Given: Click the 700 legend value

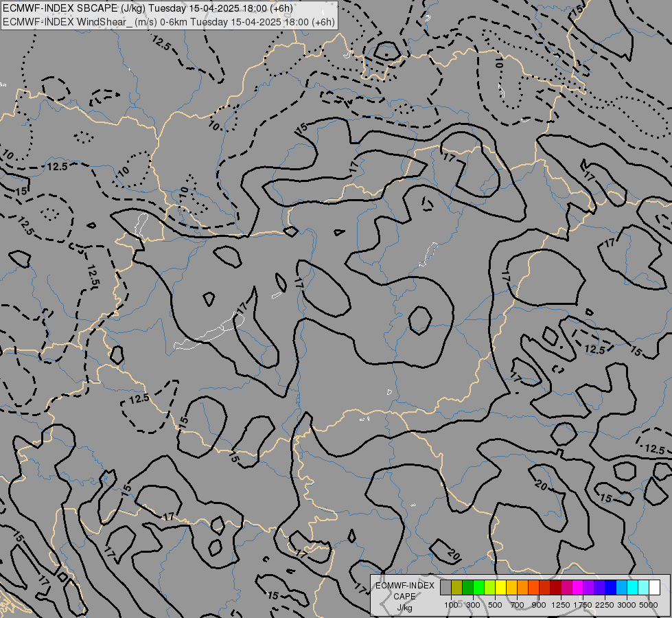Looking at the screenshot, I should (x=518, y=605).
